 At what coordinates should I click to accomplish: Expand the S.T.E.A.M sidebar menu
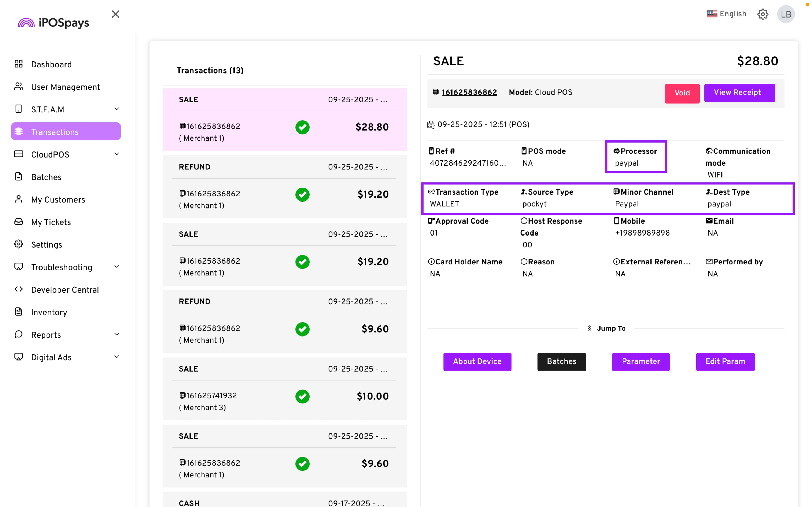pyautogui.click(x=117, y=109)
